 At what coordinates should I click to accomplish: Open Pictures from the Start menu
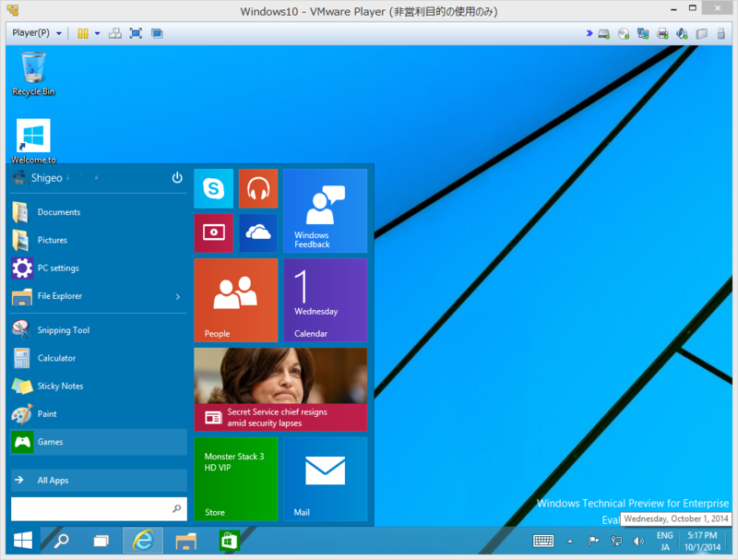[x=99, y=240]
